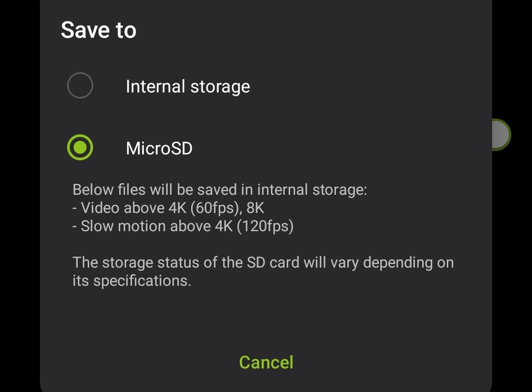Image resolution: width=532 pixels, height=392 pixels.
Task: Click the "its specifications." text line
Action: (132, 280)
